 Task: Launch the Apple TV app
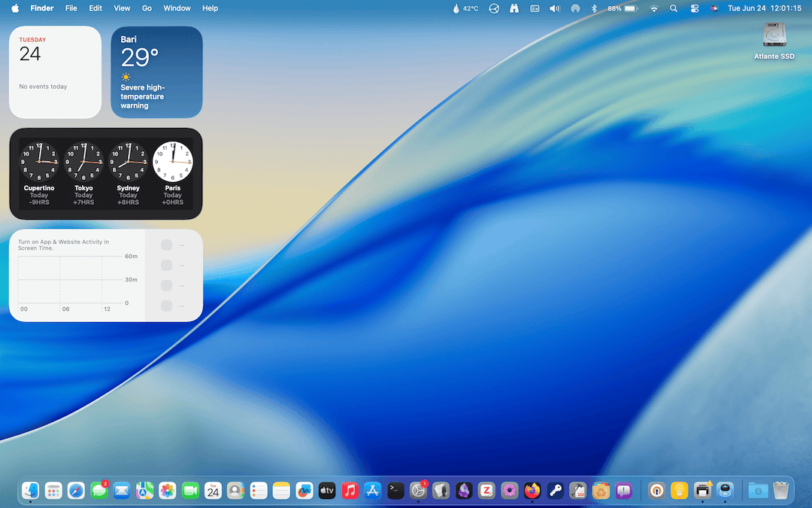pyautogui.click(x=327, y=491)
